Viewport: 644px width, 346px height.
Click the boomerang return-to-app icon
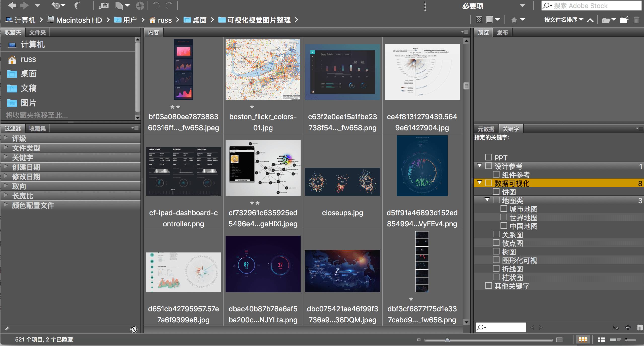click(x=78, y=5)
